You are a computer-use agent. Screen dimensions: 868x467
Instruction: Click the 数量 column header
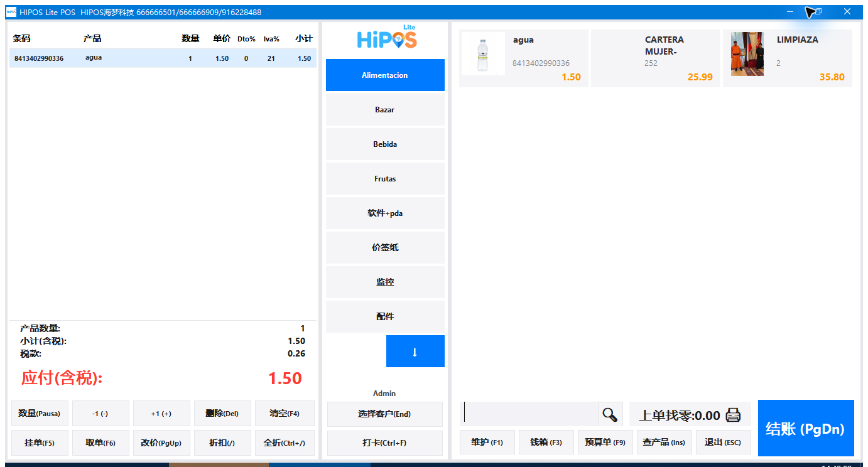(190, 39)
